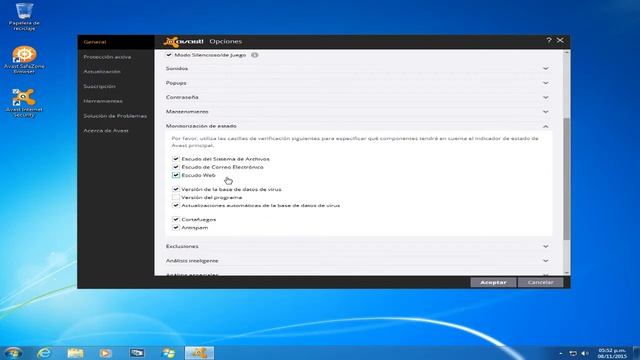
Task: Open the network tray icon
Action: (573, 353)
